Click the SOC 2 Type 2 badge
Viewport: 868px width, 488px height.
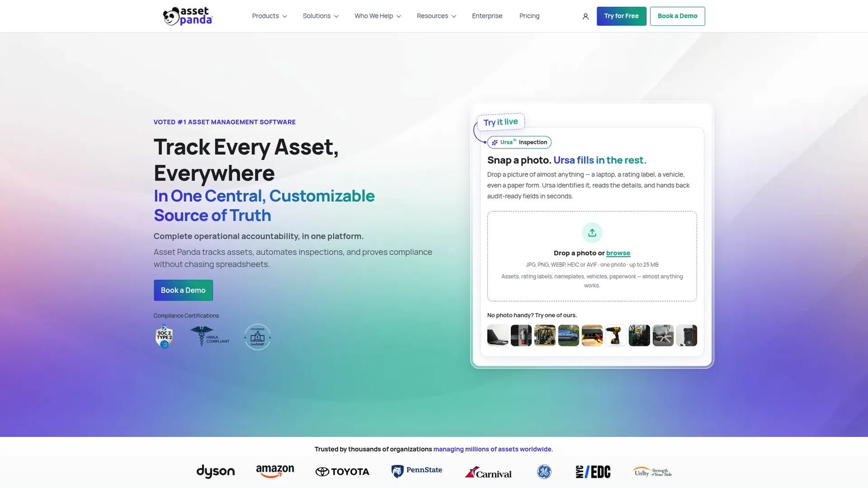coord(165,337)
